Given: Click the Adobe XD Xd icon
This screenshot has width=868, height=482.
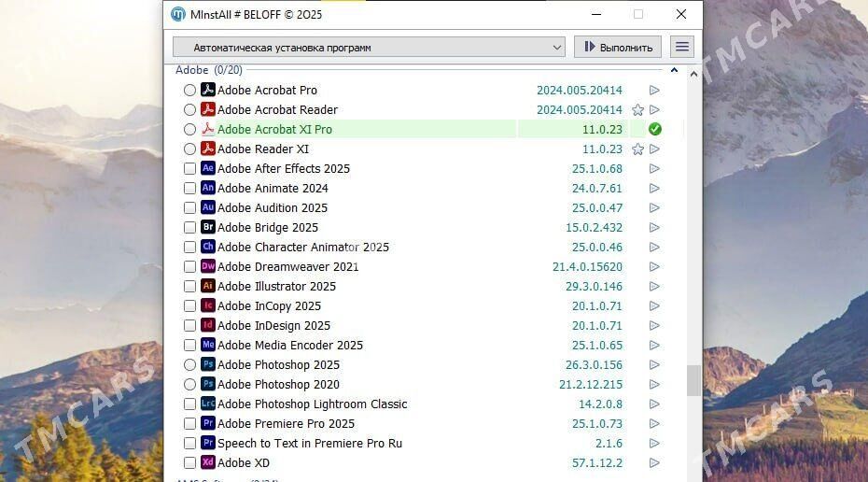Looking at the screenshot, I should (207, 462).
